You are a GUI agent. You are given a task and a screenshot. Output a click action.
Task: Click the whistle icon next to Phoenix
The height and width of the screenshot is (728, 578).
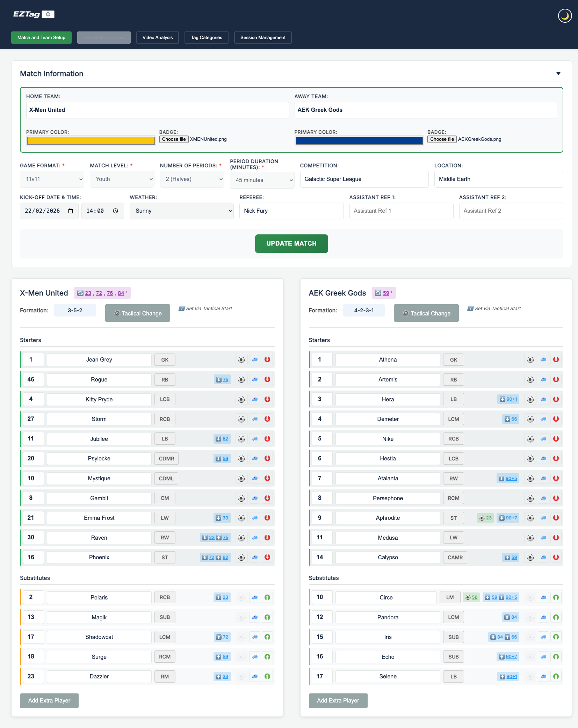254,557
